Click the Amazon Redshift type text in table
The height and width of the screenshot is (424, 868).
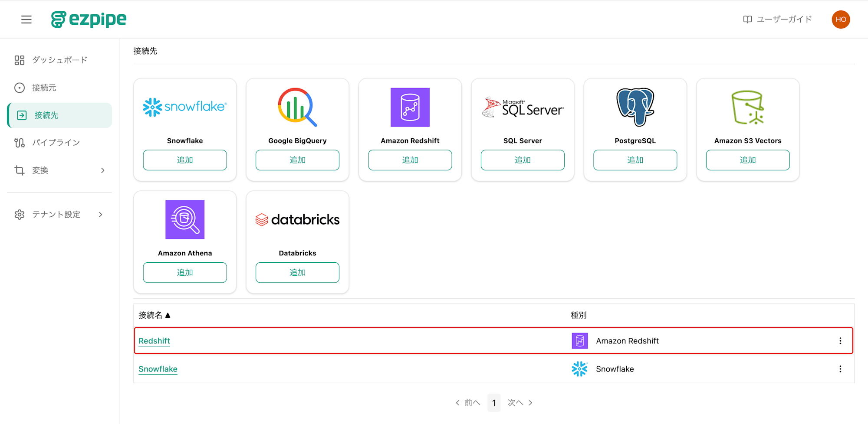coord(627,341)
